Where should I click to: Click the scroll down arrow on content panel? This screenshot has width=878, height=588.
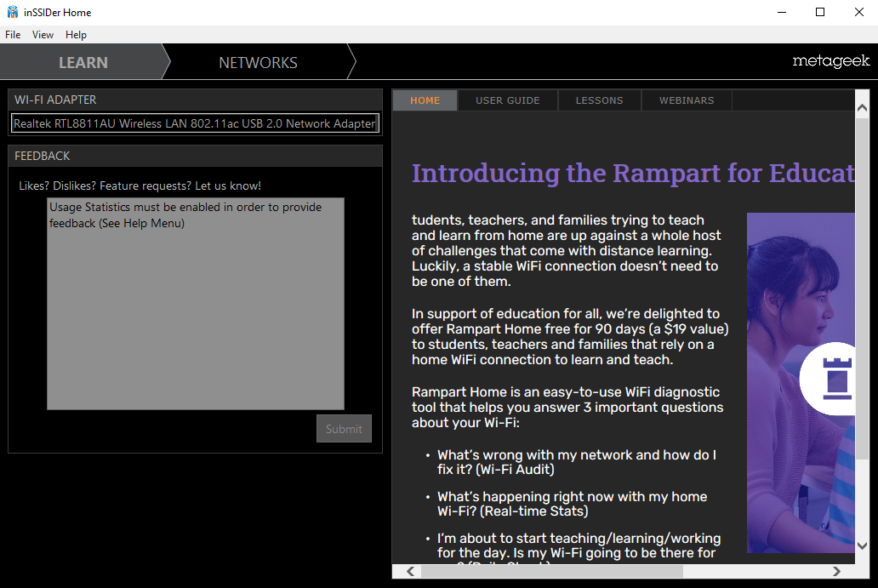tap(862, 545)
